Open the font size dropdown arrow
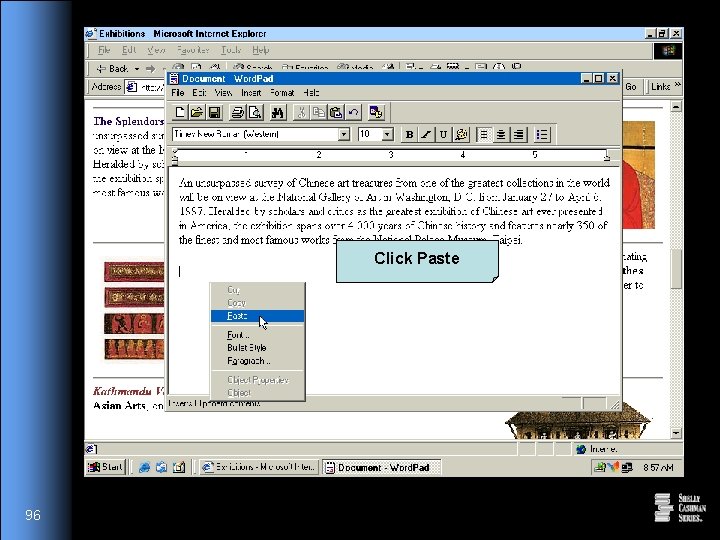This screenshot has height=540, width=720. (388, 134)
